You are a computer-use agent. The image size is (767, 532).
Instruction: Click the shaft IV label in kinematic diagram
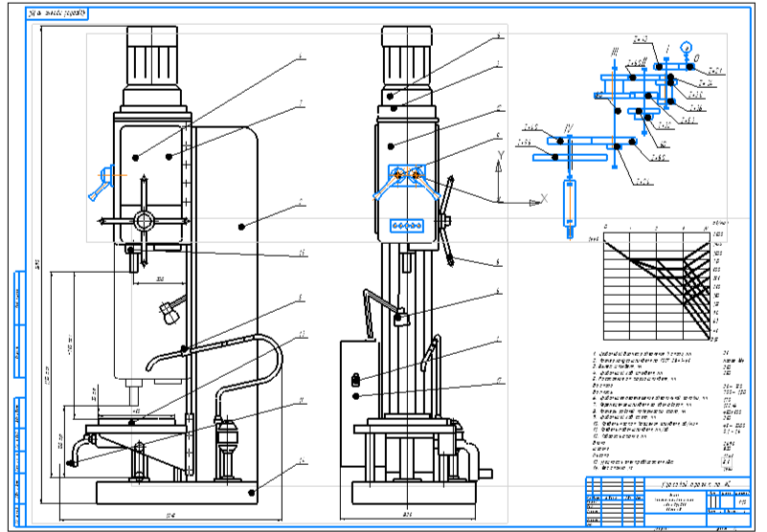click(568, 128)
